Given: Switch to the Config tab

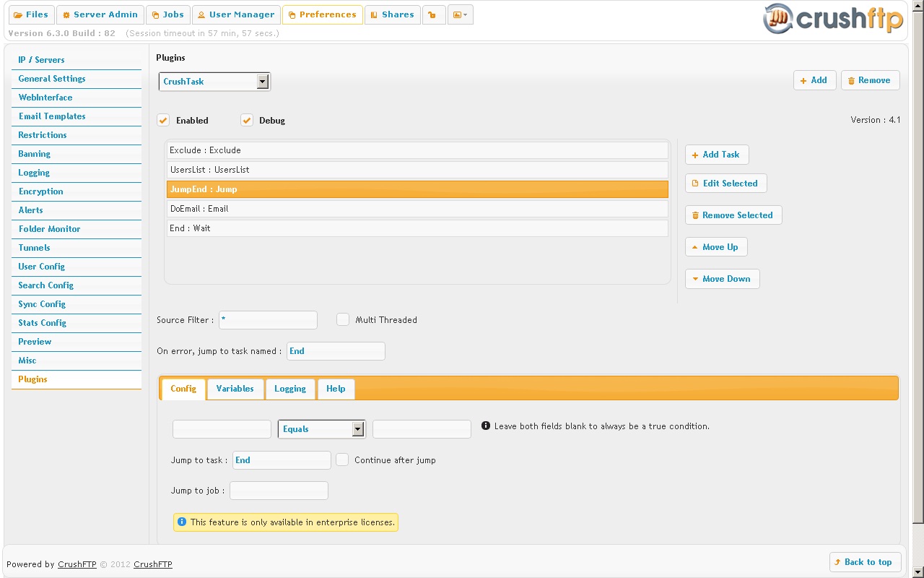Looking at the screenshot, I should click(x=183, y=389).
